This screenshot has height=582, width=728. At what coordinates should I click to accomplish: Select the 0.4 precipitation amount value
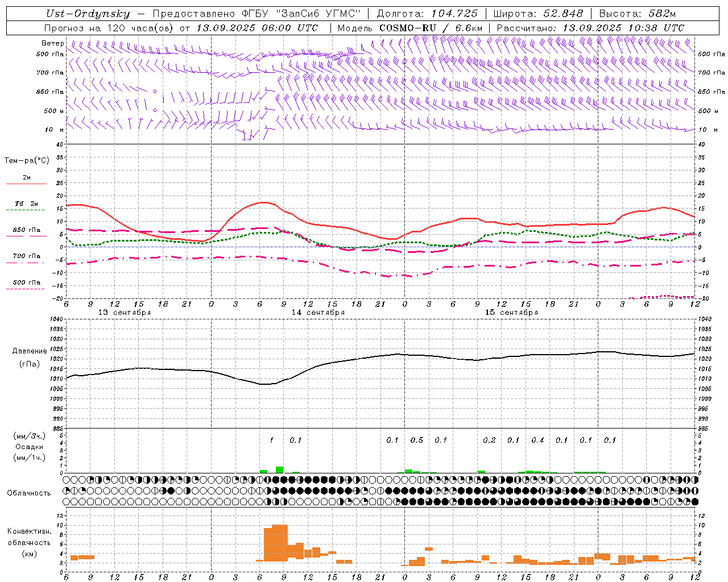tap(537, 440)
